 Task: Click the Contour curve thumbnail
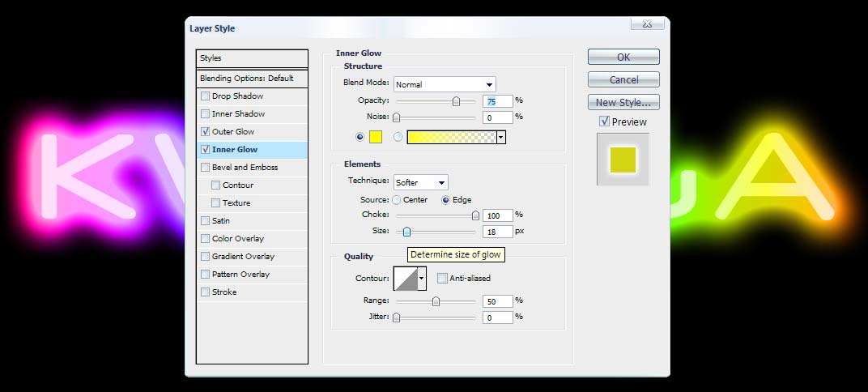coord(404,279)
